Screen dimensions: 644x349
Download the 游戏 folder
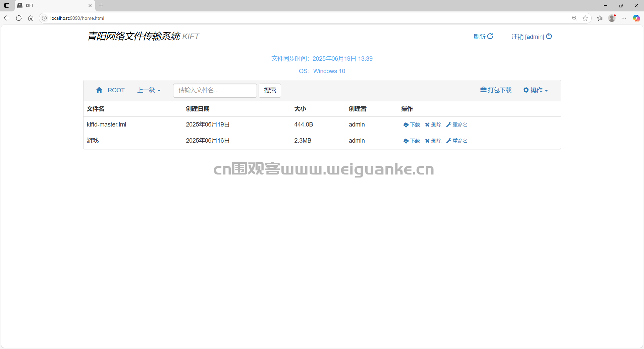click(412, 141)
